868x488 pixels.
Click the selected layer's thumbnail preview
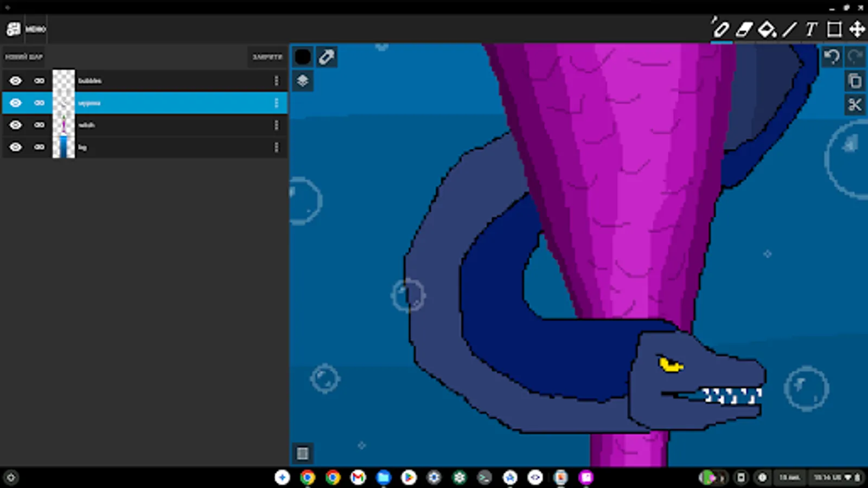click(63, 102)
